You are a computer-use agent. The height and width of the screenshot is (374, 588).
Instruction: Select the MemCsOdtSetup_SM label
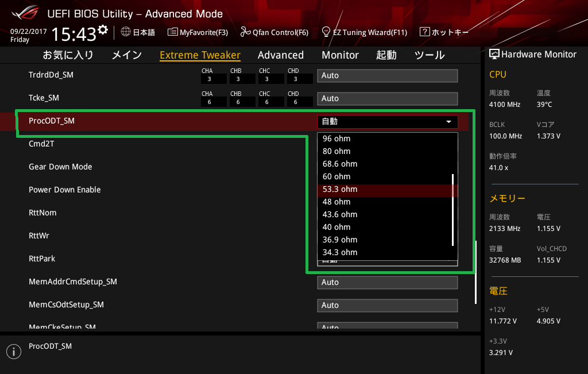coord(66,304)
